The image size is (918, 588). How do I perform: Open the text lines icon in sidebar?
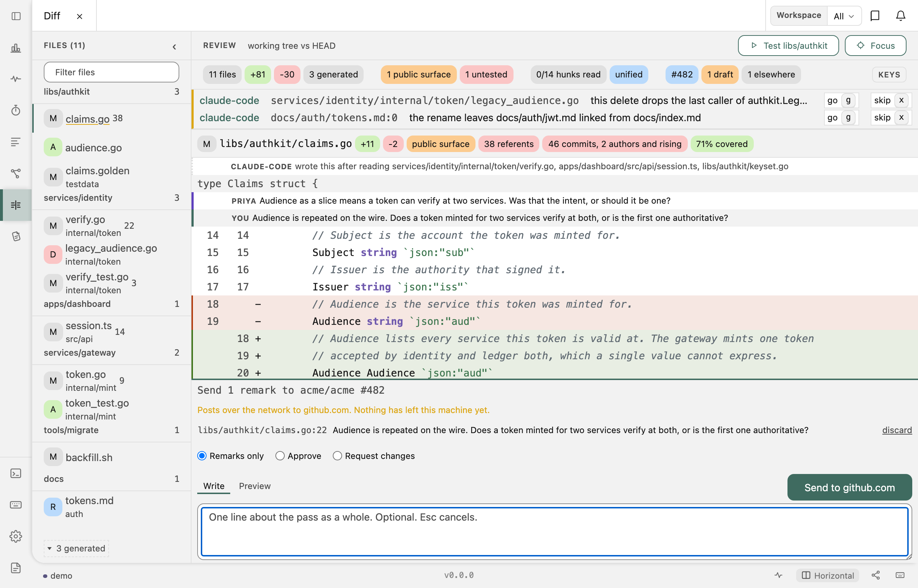point(16,142)
